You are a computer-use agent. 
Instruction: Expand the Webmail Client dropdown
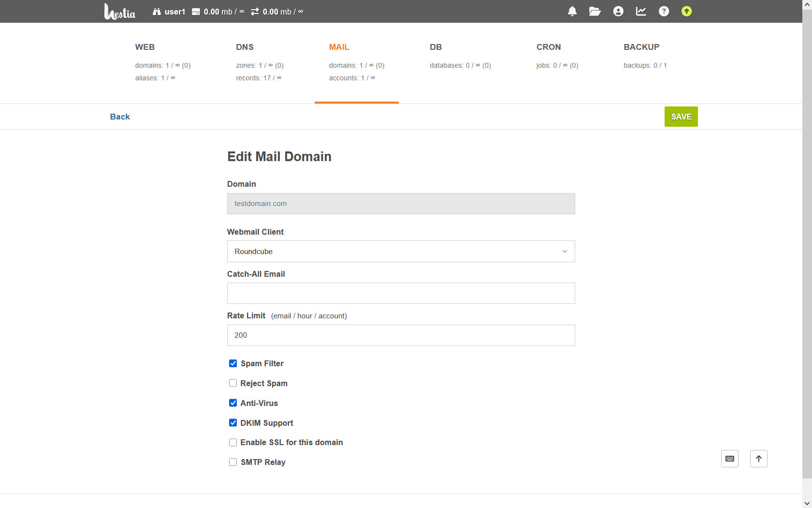pyautogui.click(x=401, y=252)
